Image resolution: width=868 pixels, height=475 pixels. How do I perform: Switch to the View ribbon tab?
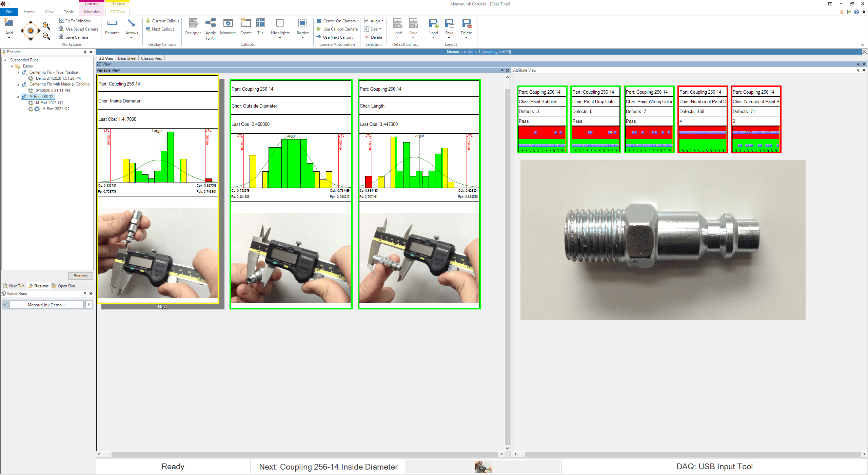pos(49,12)
